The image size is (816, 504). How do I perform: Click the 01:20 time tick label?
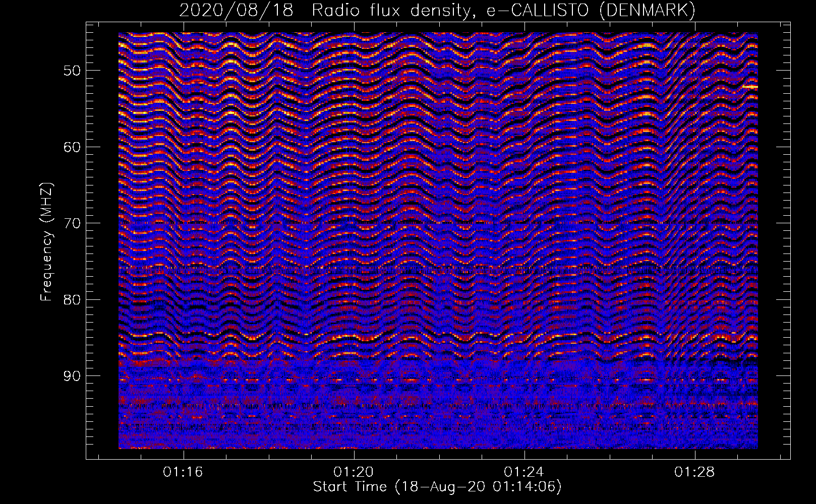point(354,472)
